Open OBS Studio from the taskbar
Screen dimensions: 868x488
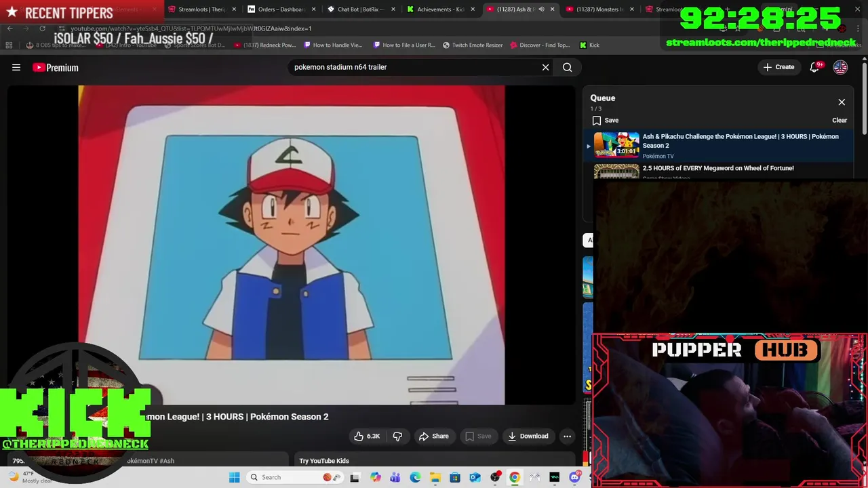(495, 477)
